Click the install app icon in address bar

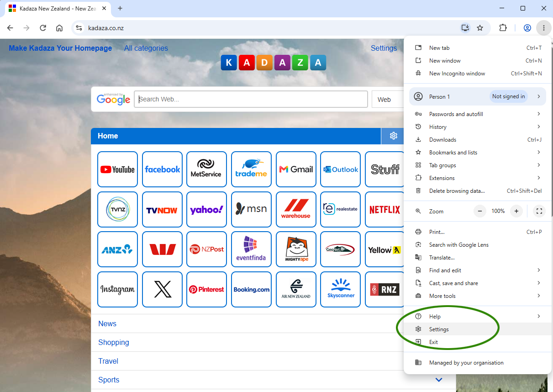click(465, 28)
